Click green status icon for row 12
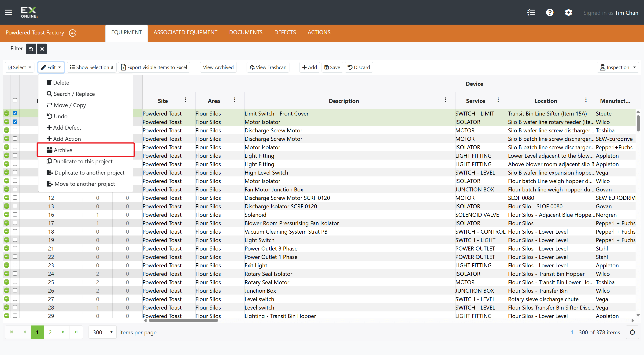644x355 pixels. (x=7, y=198)
